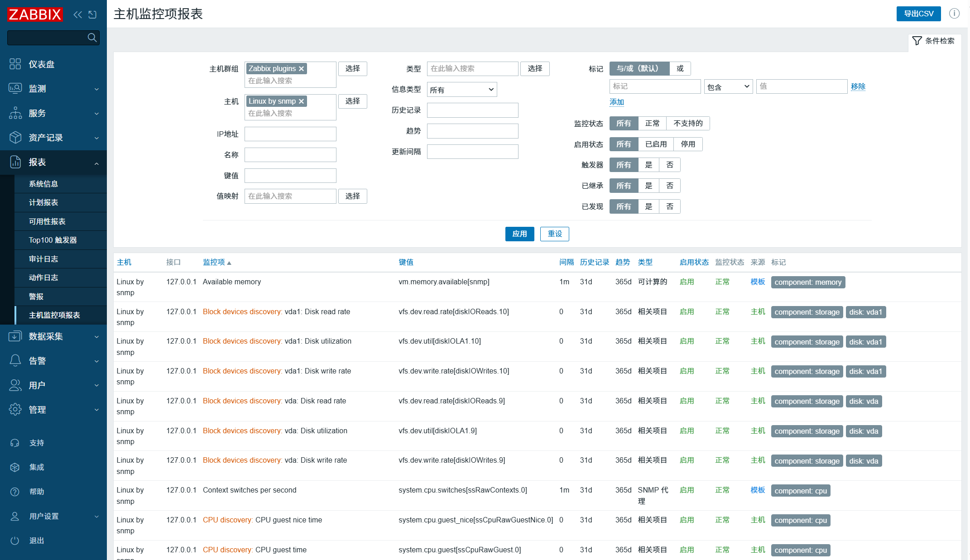Set 监控状态 filter to 不支持的

click(x=688, y=124)
